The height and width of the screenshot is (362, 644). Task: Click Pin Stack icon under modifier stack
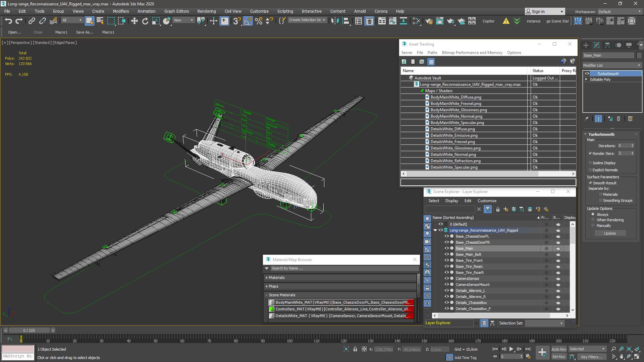tap(586, 119)
